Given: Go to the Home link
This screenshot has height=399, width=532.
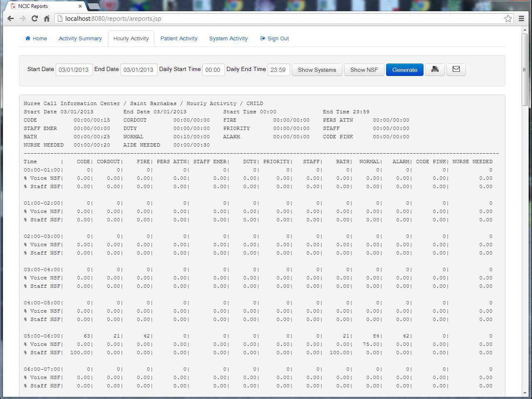Looking at the screenshot, I should [x=36, y=39].
